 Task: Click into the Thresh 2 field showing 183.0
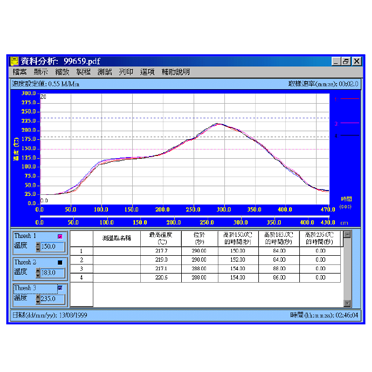coord(52,273)
